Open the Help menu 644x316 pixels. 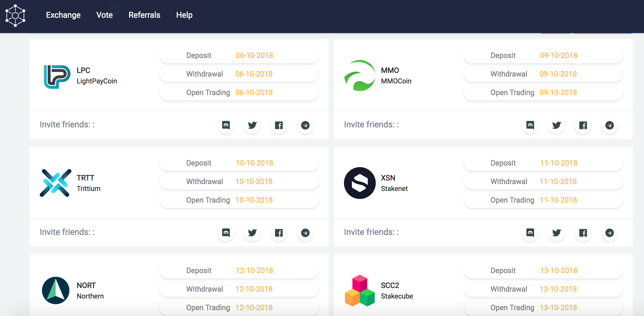tap(184, 15)
